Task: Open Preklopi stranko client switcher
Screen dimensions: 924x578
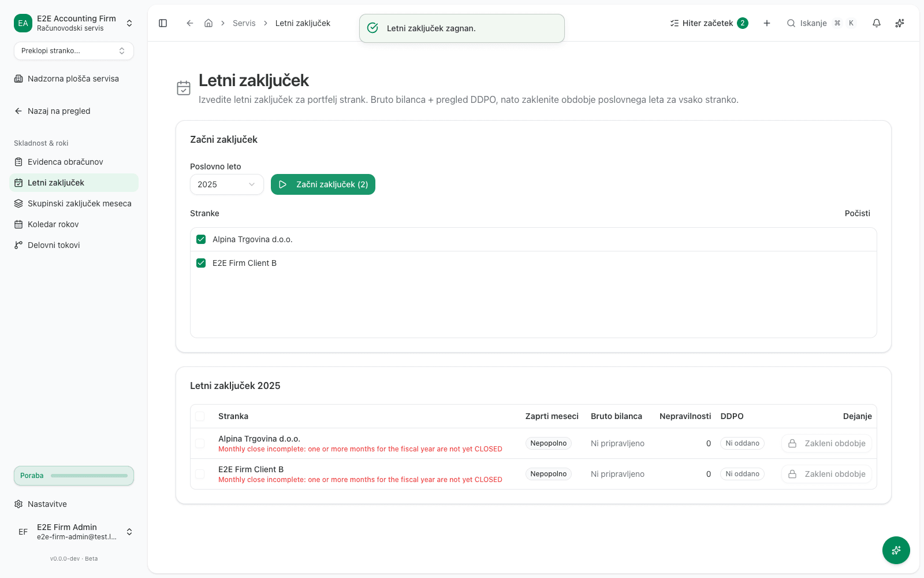Action: pyautogui.click(x=74, y=51)
